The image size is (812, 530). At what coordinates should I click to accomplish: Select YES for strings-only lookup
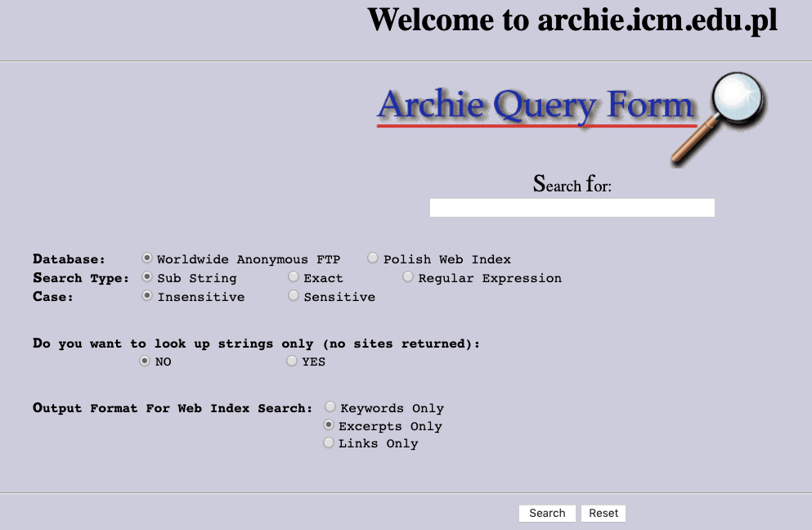292,361
